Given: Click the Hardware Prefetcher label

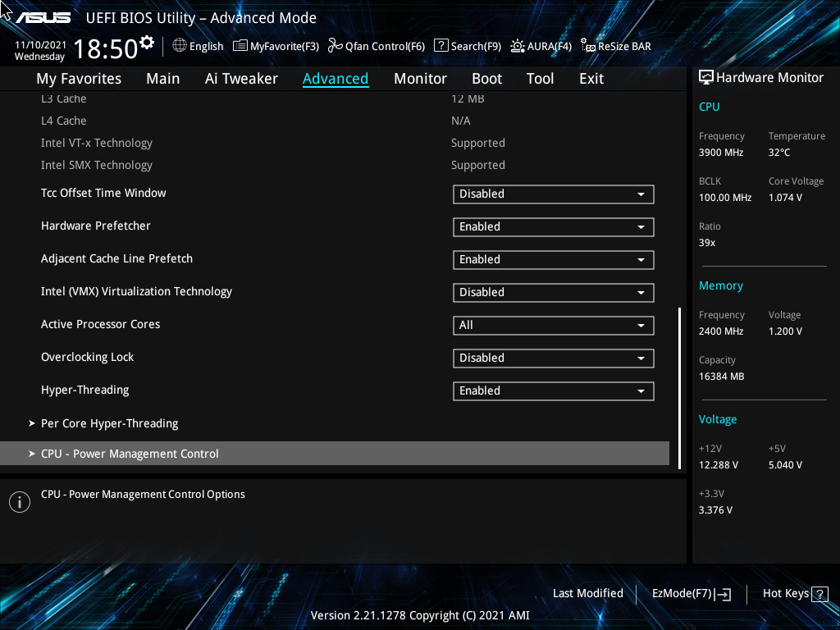Looking at the screenshot, I should [x=96, y=226].
